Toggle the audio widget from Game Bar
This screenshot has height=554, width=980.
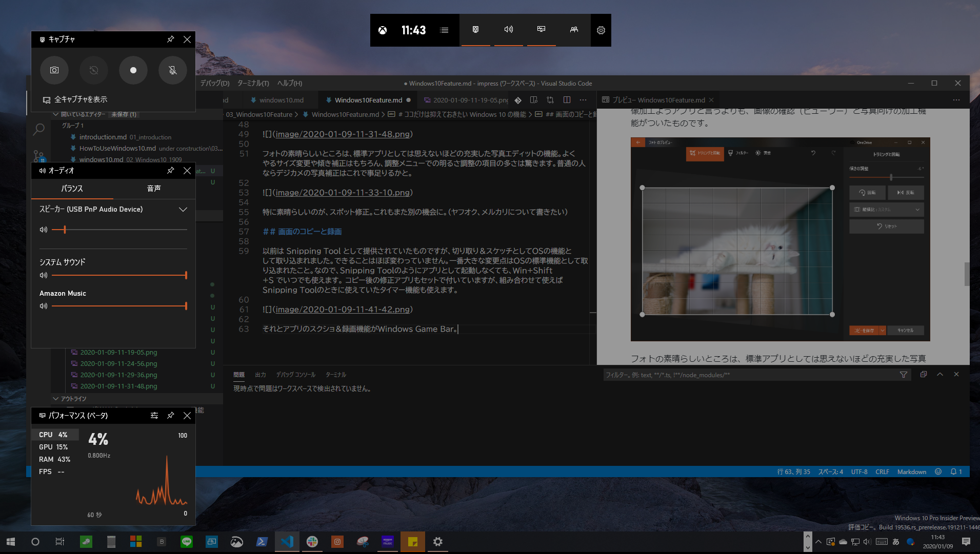click(x=509, y=30)
